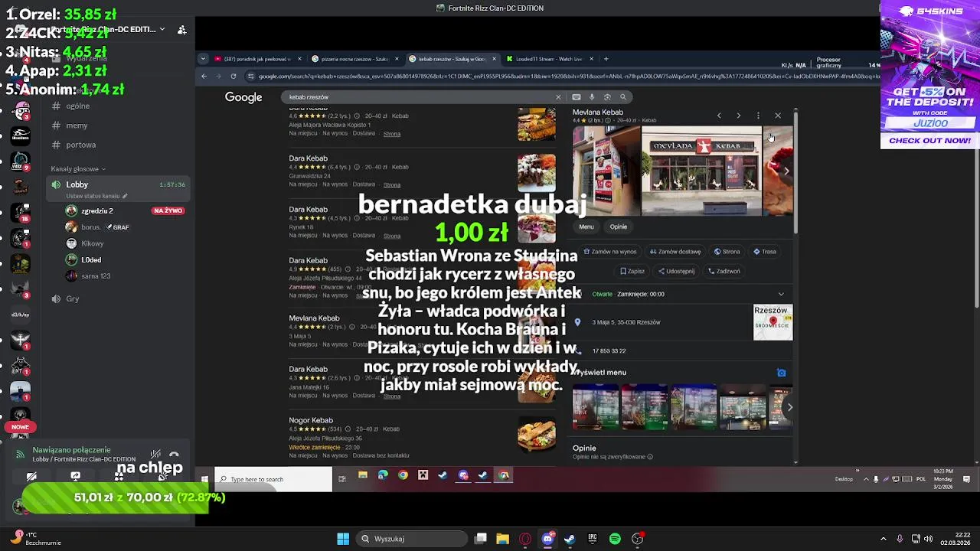Screen dimensions: 980x551
Task: Start voice search with microphone icon
Action: tap(592, 97)
